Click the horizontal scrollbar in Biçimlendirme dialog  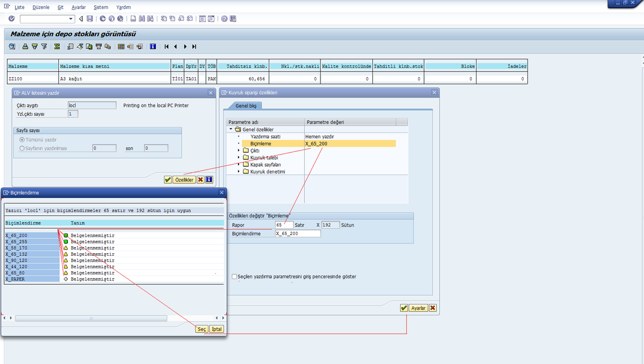pos(91,318)
